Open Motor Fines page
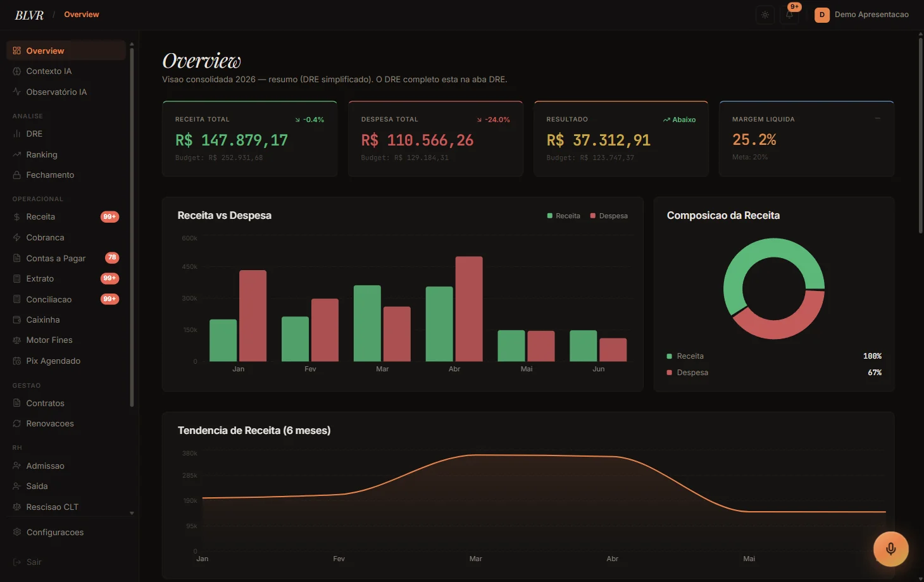 [x=66, y=340]
